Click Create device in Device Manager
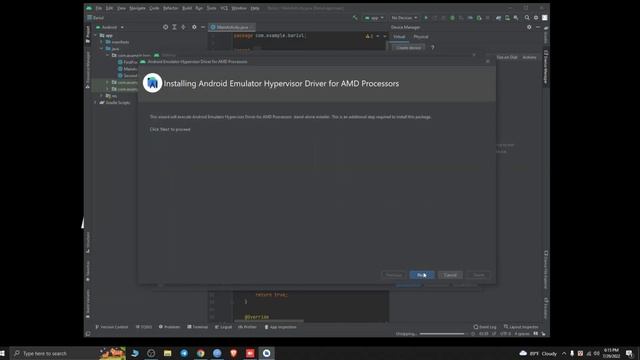Viewport: 640px width, 360px height. click(408, 47)
